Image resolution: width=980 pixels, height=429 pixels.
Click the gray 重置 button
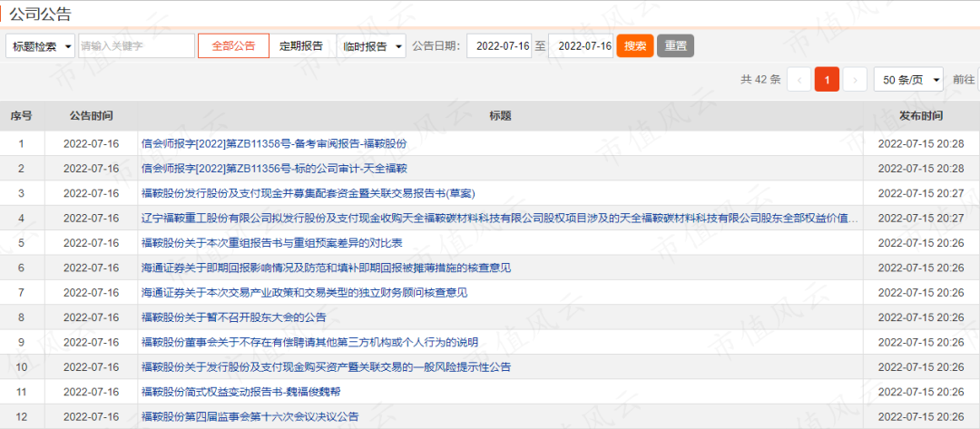tap(675, 46)
